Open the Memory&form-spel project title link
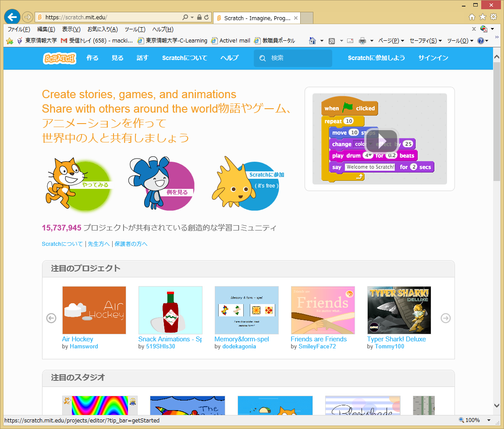The image size is (504, 429). coord(242,339)
